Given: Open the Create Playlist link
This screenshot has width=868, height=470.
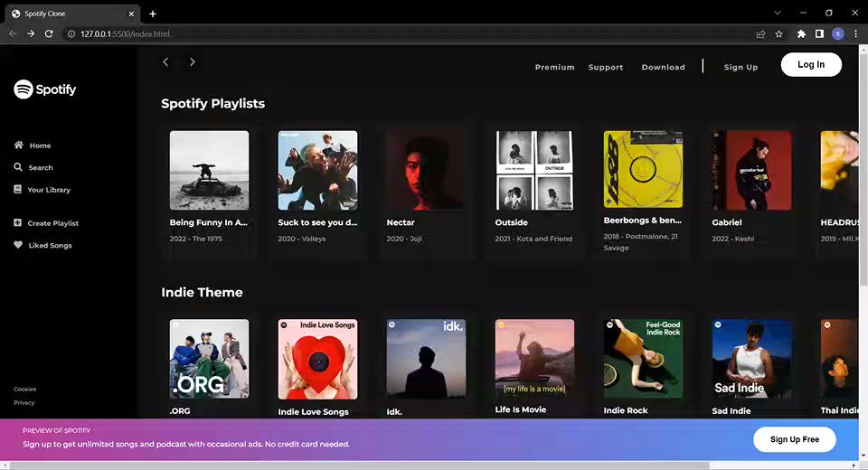Looking at the screenshot, I should coord(46,223).
